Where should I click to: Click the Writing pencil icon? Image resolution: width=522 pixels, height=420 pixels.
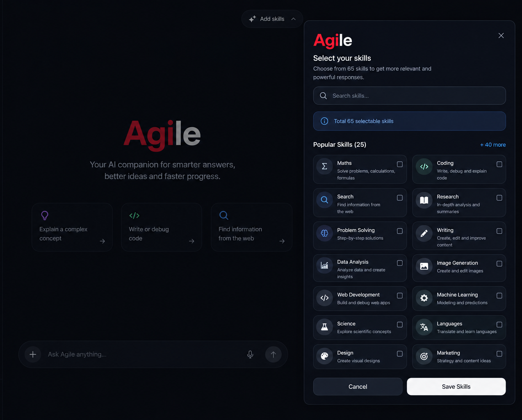tap(424, 233)
